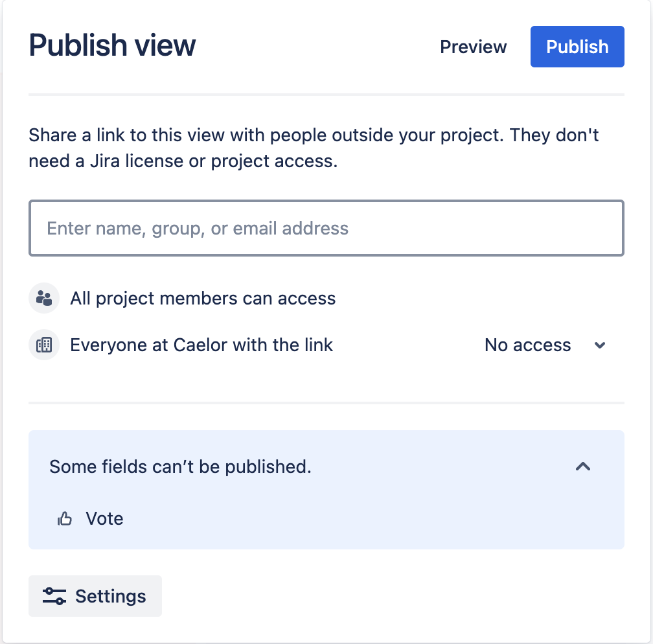The height and width of the screenshot is (644, 653).
Task: Open the Settings panel
Action: (95, 595)
